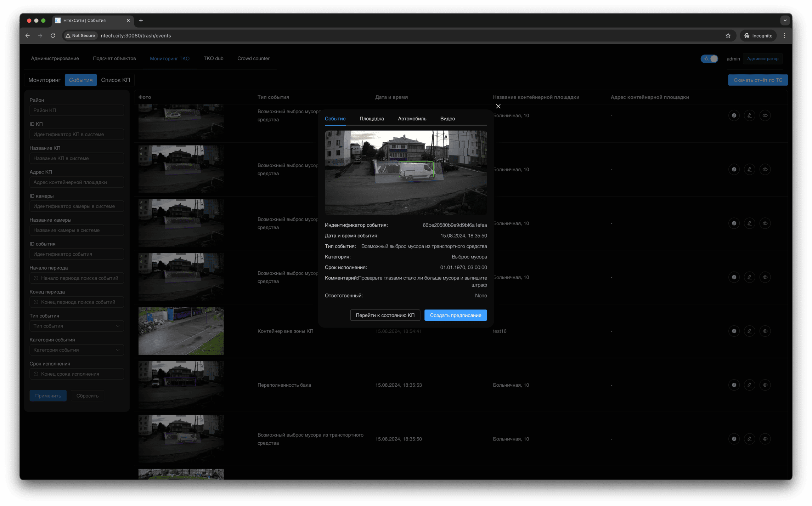Image resolution: width=812 pixels, height=506 pixels.
Task: Click edit pencil icon for test16 row
Action: pos(749,331)
